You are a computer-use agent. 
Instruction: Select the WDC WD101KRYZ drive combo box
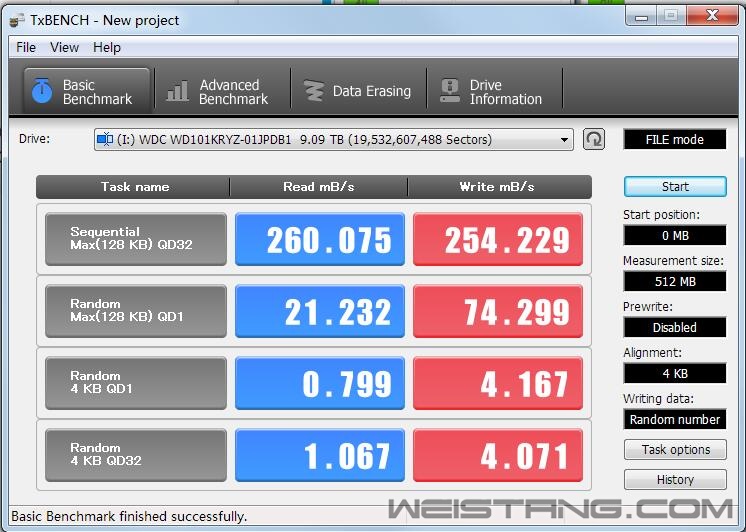pos(334,139)
